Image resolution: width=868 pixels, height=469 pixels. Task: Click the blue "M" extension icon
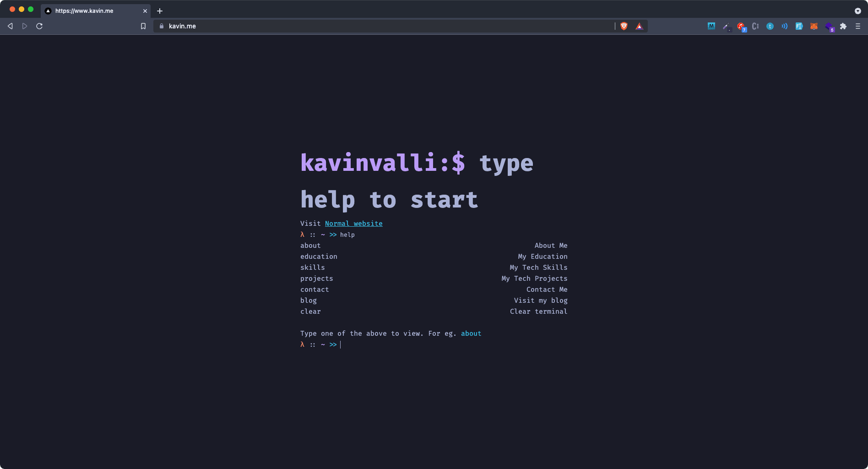[711, 26]
